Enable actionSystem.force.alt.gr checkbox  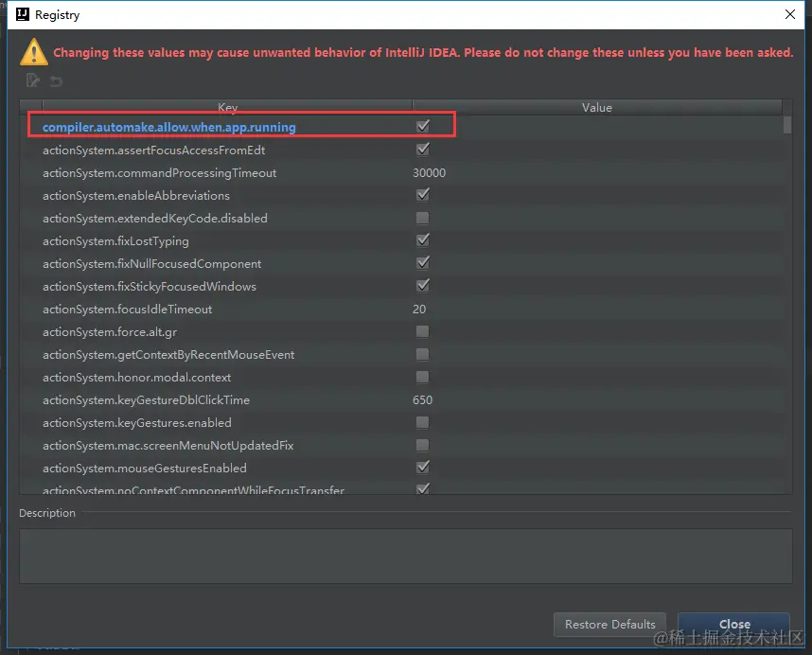pos(423,331)
